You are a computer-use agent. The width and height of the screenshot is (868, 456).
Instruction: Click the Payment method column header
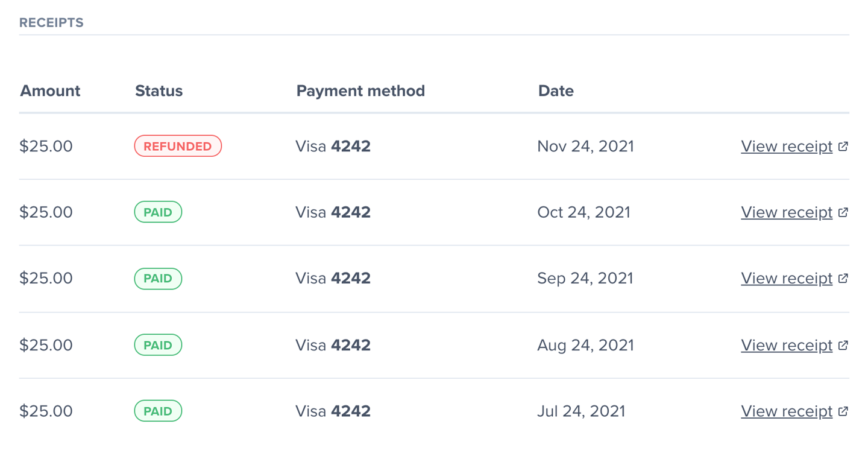point(360,91)
